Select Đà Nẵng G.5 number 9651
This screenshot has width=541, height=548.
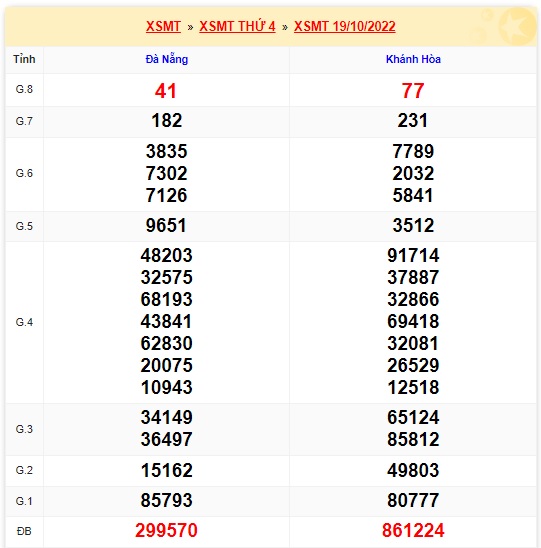[x=166, y=225]
